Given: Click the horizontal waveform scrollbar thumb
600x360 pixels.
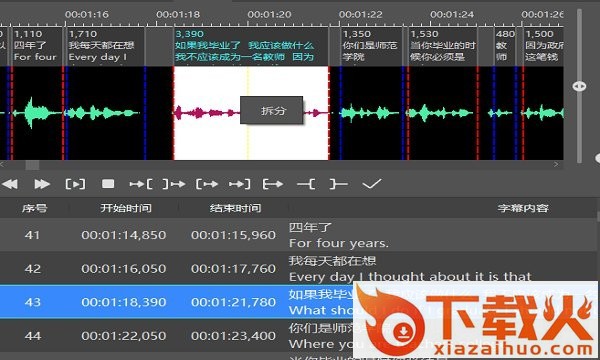Looking at the screenshot, I should (32, 165).
